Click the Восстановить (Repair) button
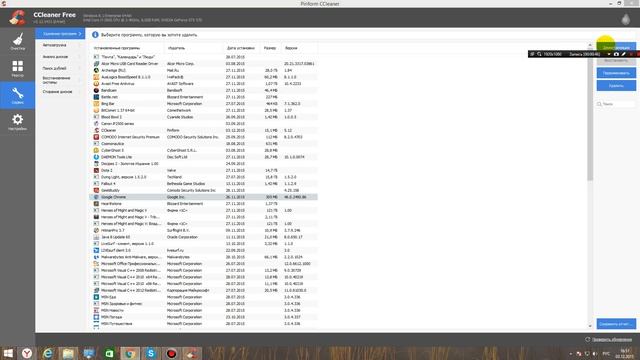Viewport: 640px width, 360px height. coord(616,60)
